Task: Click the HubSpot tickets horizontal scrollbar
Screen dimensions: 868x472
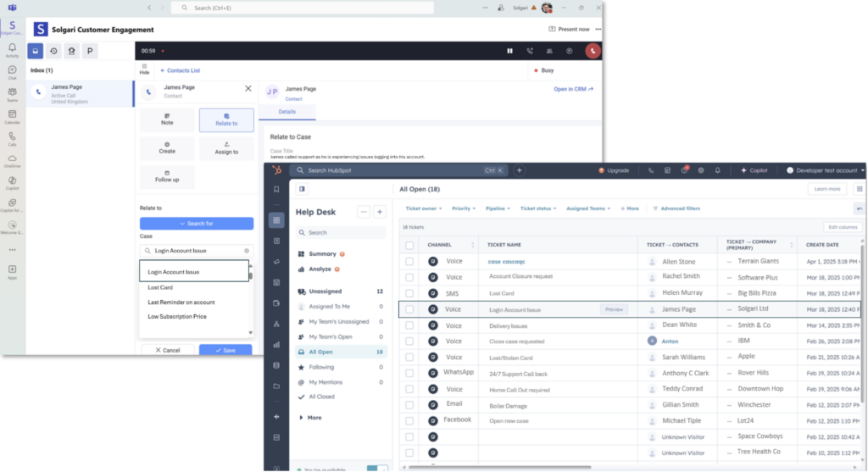Action: click(x=499, y=468)
